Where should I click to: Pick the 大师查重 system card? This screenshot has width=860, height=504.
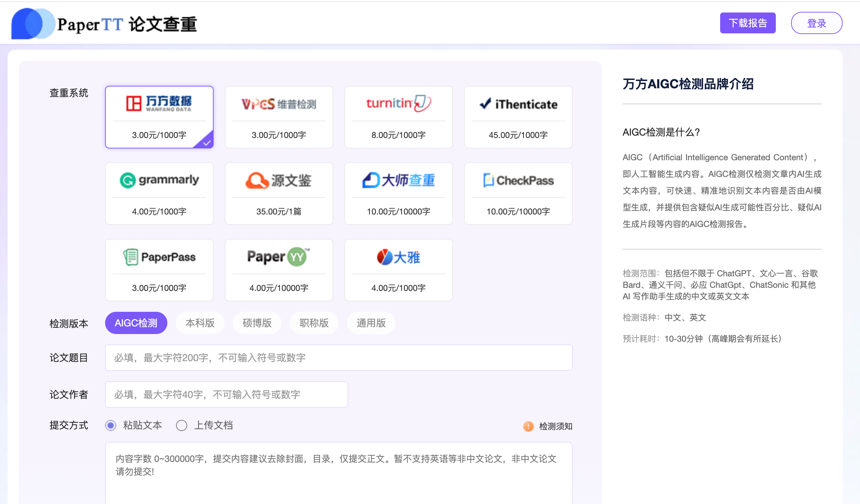pyautogui.click(x=399, y=194)
